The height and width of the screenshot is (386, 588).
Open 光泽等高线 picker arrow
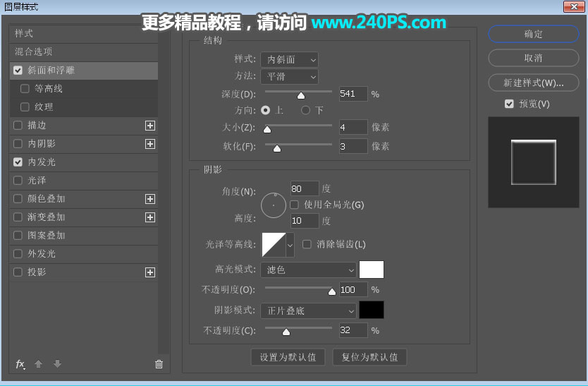point(290,245)
